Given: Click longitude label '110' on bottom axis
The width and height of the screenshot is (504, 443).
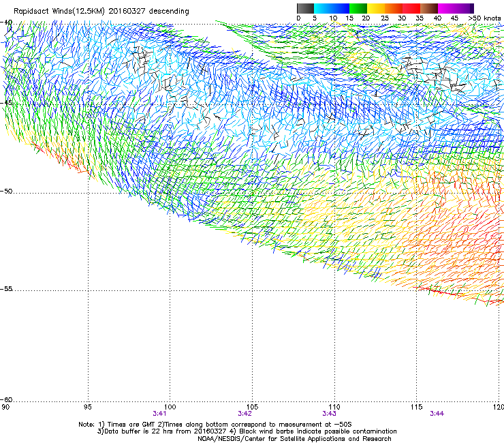Looking at the screenshot, I should 334,407.
